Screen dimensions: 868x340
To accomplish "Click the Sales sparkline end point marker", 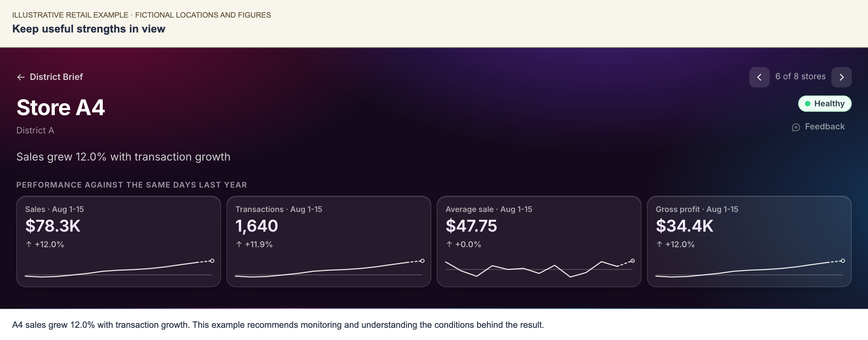I will point(212,261).
